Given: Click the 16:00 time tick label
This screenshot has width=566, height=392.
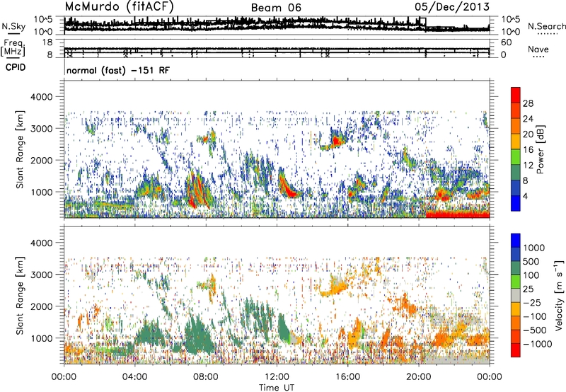Looking at the screenshot, I should (347, 377).
